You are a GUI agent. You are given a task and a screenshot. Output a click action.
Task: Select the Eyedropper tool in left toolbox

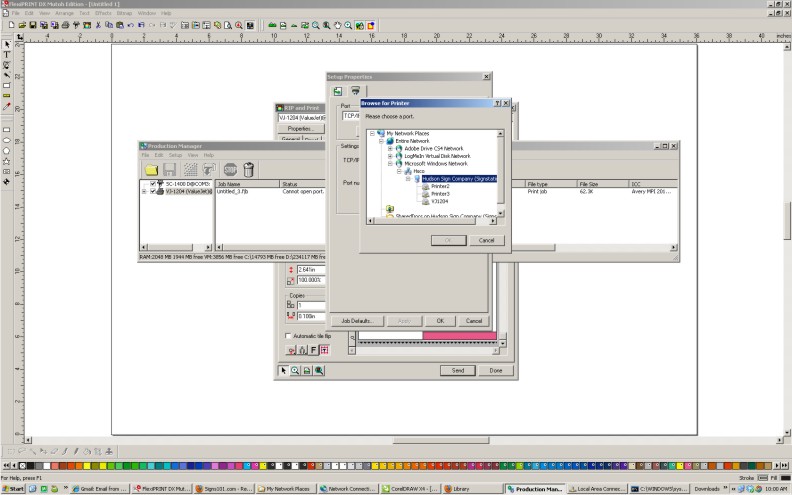[7, 107]
